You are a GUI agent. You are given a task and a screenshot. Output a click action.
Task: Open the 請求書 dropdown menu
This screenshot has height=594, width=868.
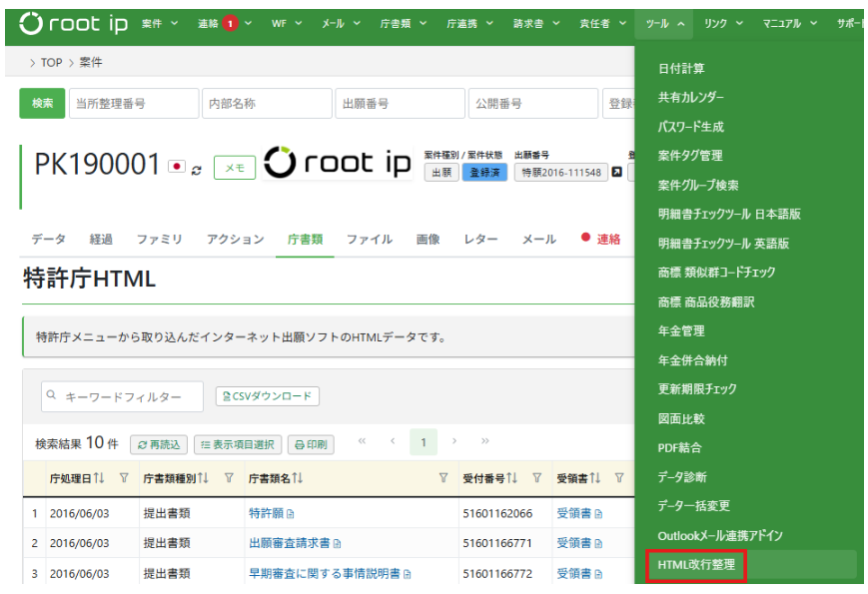pos(535,23)
